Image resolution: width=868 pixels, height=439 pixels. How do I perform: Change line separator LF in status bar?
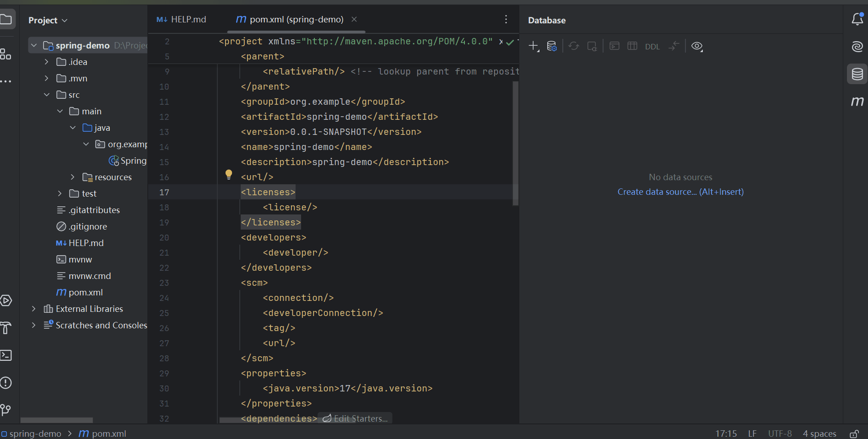752,434
